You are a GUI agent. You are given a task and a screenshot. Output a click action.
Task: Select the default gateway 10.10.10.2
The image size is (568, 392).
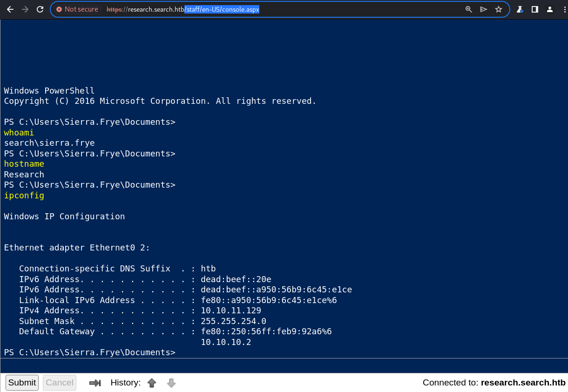tap(226, 342)
